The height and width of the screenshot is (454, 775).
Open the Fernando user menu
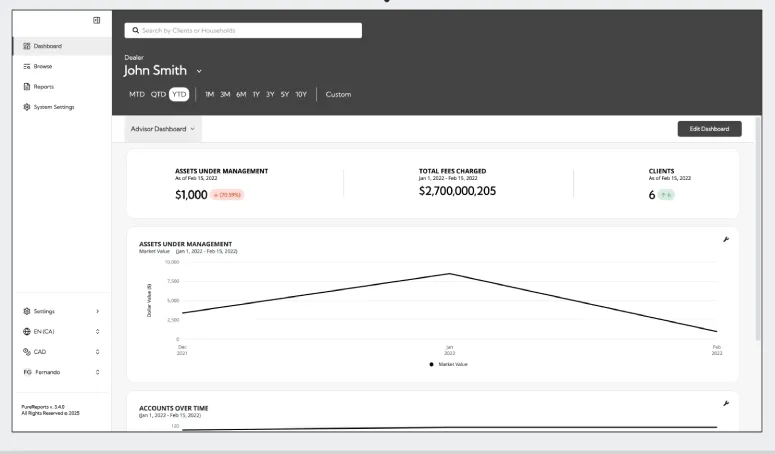click(x=62, y=372)
